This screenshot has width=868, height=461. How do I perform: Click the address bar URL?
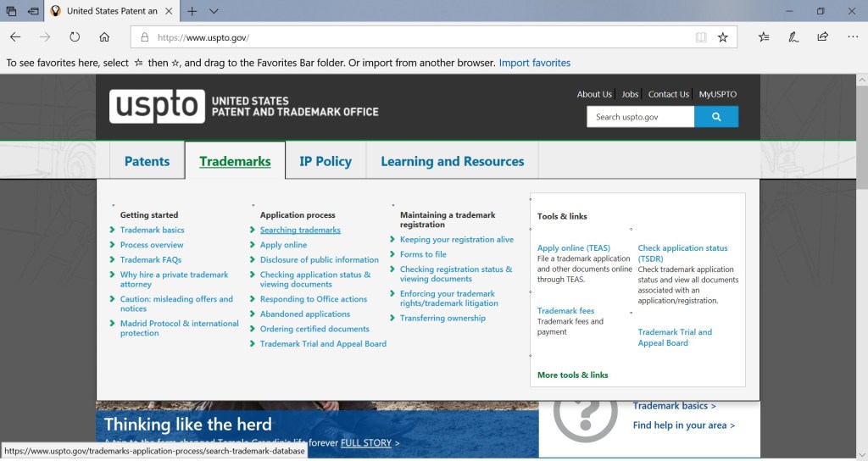click(203, 37)
